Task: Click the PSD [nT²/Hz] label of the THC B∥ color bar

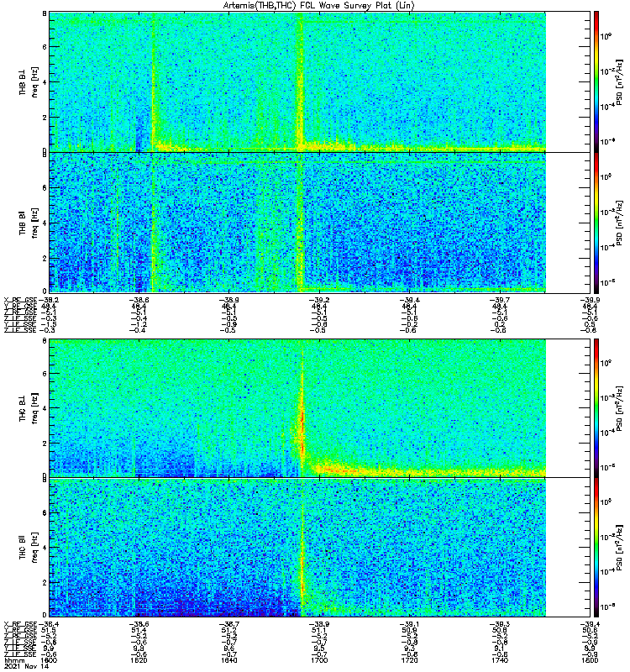Action: 620,548
